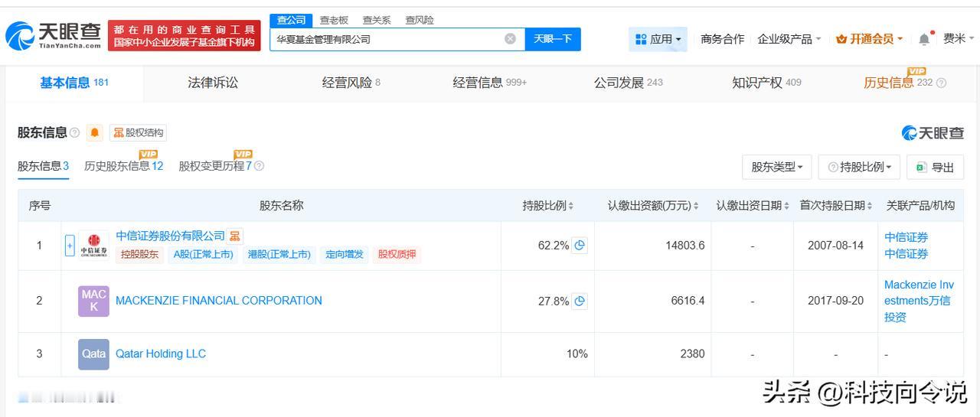This screenshot has height=417, width=980.
Task: Switch to 经营风险 tab
Action: (x=351, y=83)
